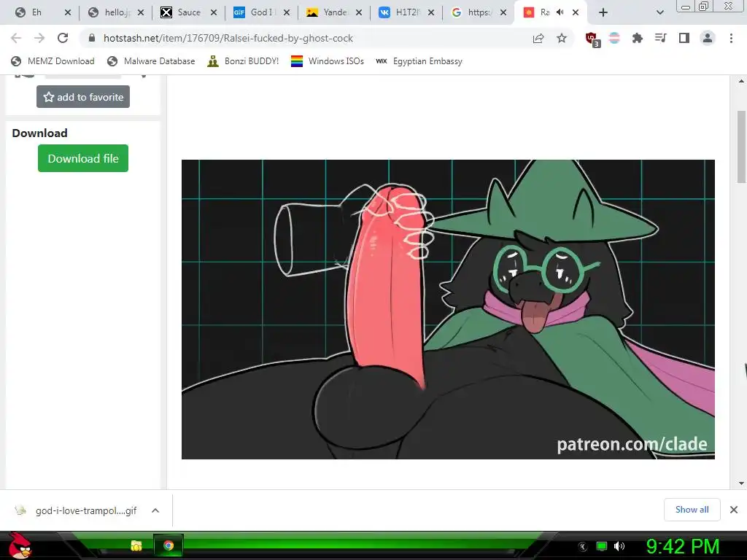Open the Chrome three-dot menu
The width and height of the screenshot is (747, 560).
731,38
